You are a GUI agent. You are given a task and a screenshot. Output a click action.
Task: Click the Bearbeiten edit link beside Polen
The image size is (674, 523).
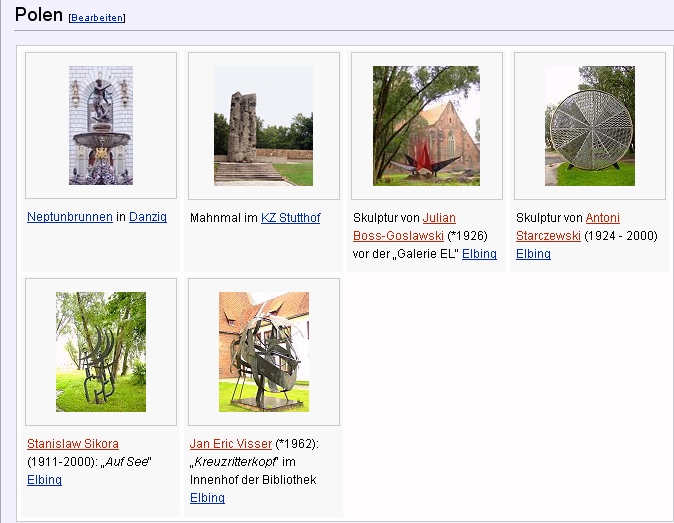pyautogui.click(x=97, y=18)
